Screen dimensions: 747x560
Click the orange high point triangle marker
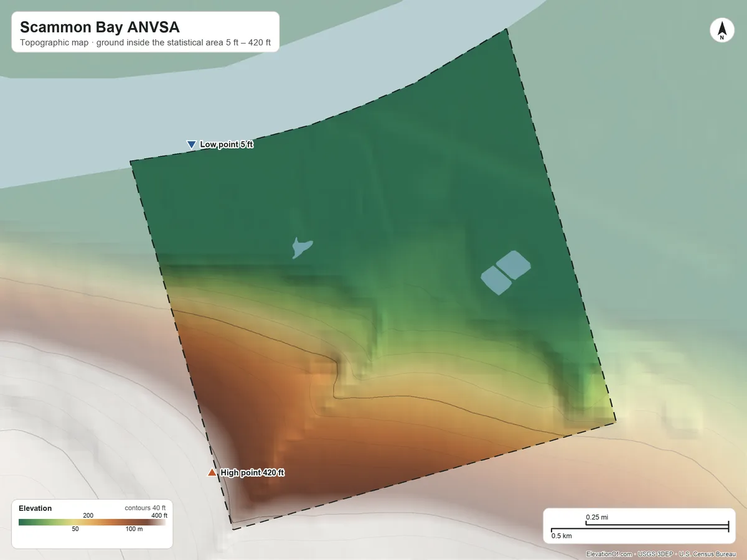pyautogui.click(x=212, y=473)
